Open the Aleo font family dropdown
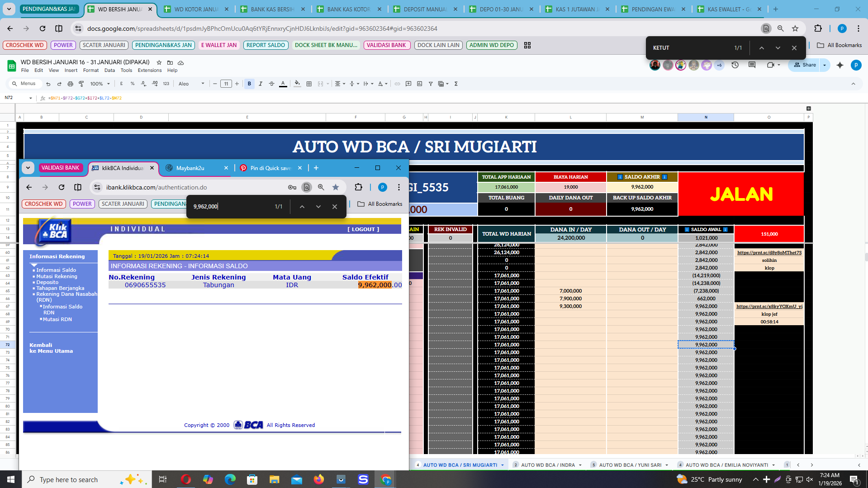The width and height of the screenshot is (868, 488). 192,84
